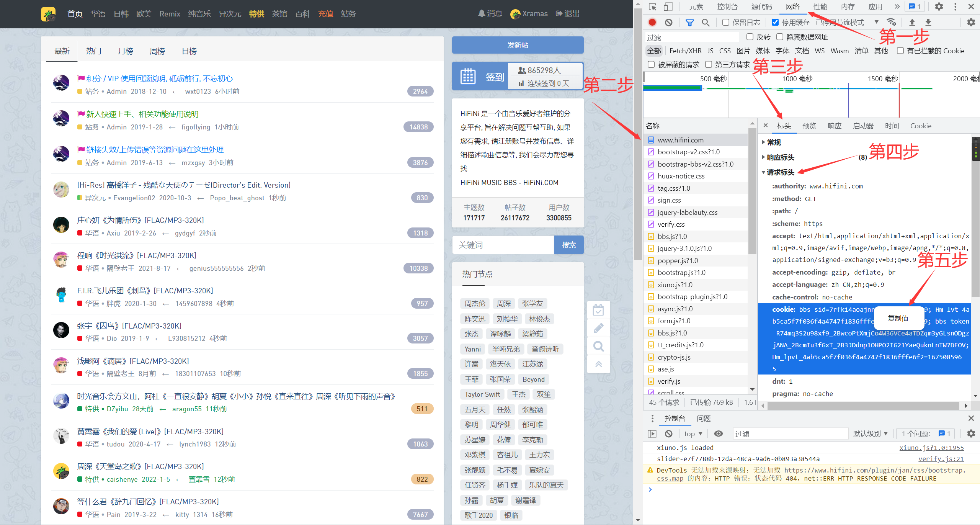
Task: Clear console icon in console drawer
Action: (668, 434)
